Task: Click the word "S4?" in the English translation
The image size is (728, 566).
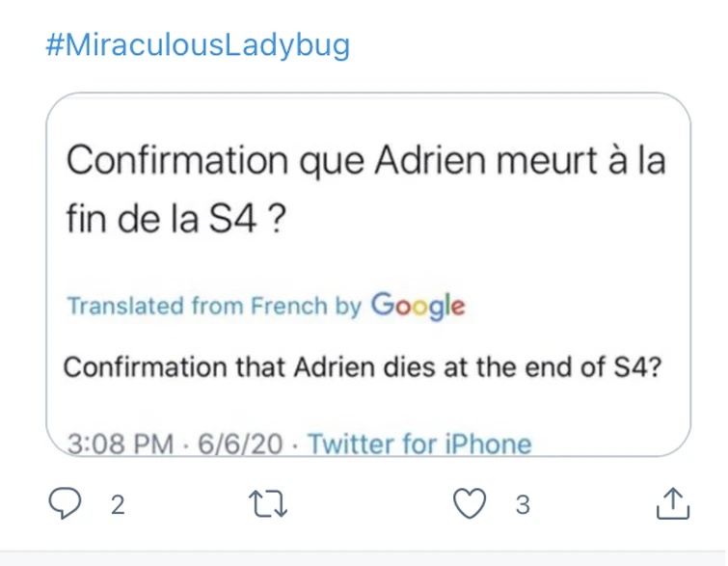Action: (635, 367)
